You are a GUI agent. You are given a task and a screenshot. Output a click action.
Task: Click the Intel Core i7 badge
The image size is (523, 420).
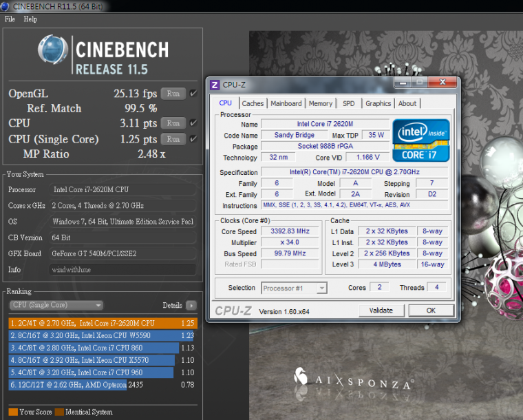[420, 140]
